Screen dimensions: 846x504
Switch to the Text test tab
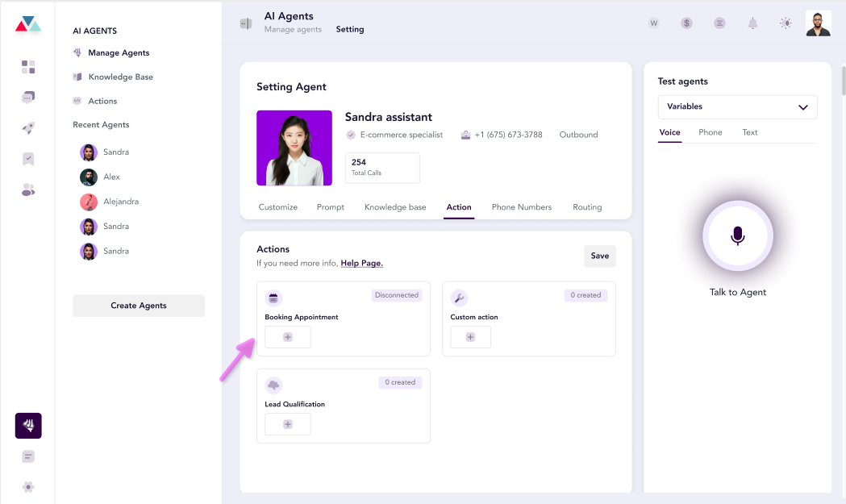point(749,133)
